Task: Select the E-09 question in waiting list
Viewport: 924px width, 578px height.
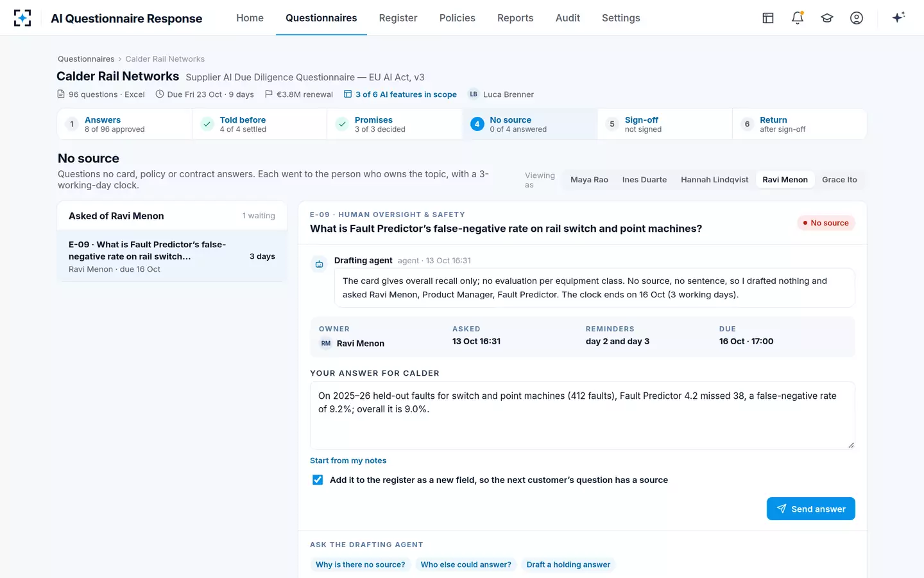Action: pos(172,256)
